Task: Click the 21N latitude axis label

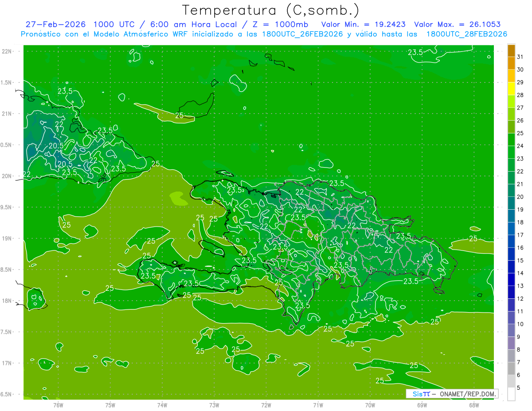Action: click(x=7, y=114)
